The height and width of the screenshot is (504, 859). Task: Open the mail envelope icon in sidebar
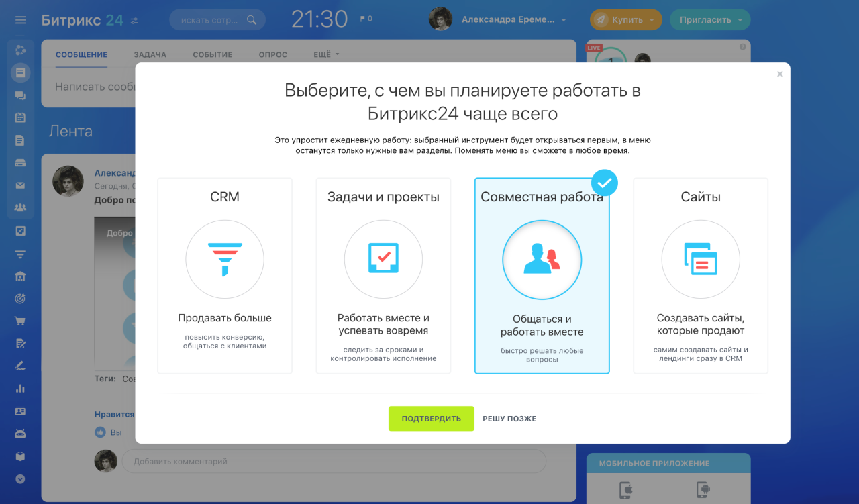(x=20, y=185)
